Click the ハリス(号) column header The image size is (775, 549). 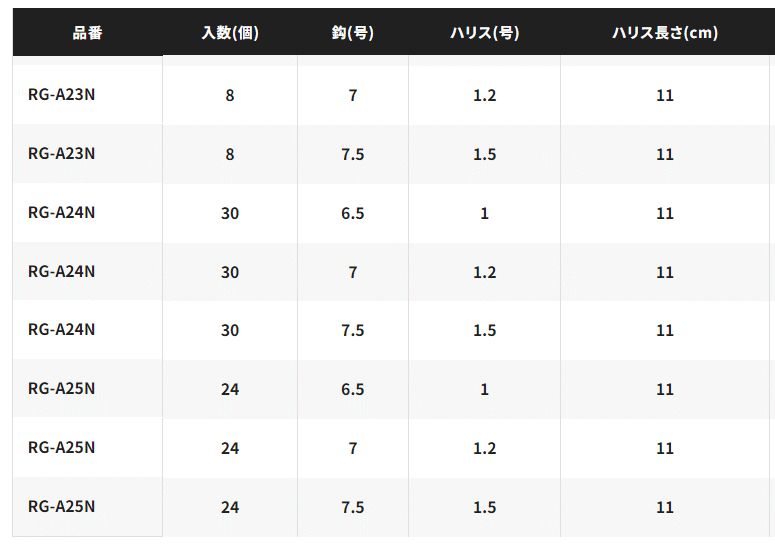tap(484, 33)
